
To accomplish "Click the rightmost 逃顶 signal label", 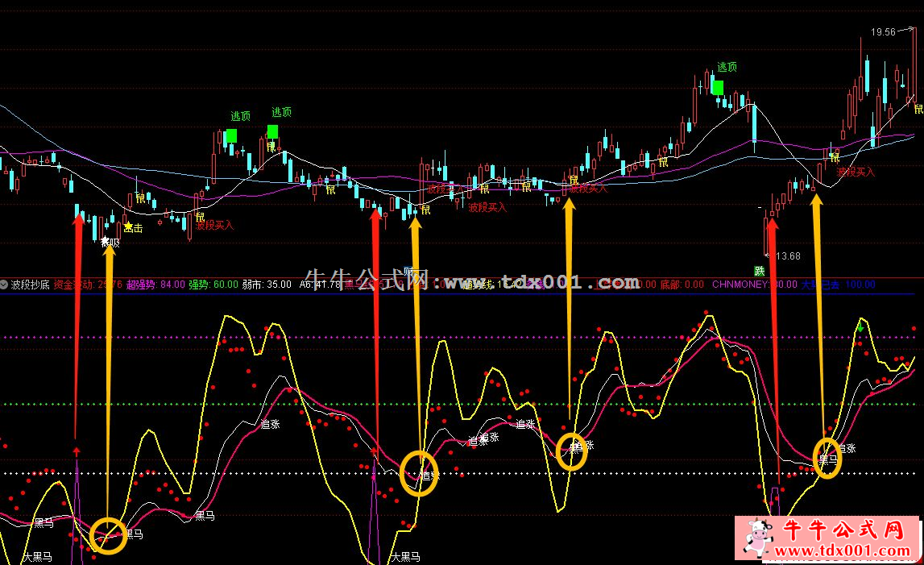I will [x=727, y=67].
